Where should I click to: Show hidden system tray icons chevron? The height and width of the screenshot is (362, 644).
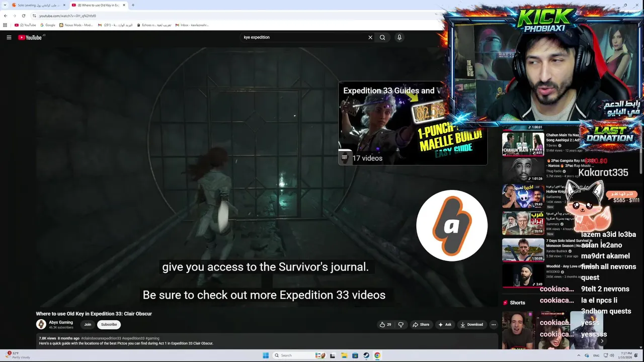[578, 355]
